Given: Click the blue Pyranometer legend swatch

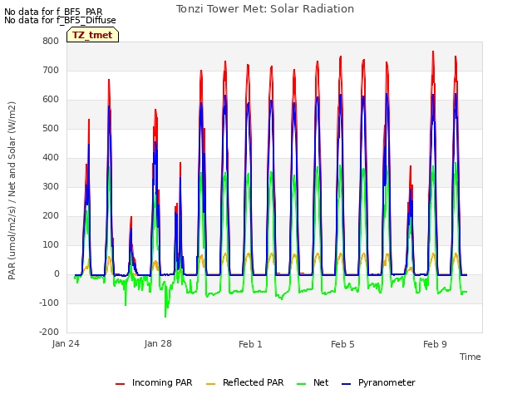Looking at the screenshot, I should [346, 384].
